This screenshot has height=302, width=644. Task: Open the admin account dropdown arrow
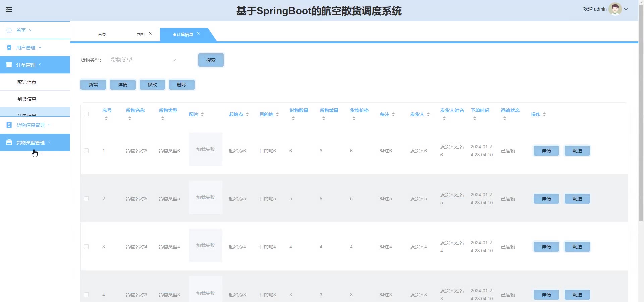pos(626,9)
